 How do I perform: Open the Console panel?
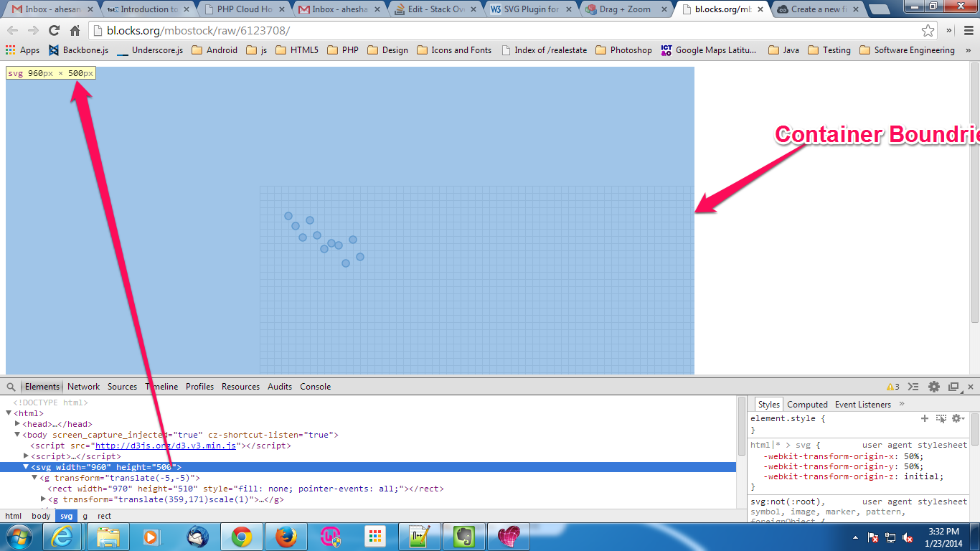[x=315, y=387]
